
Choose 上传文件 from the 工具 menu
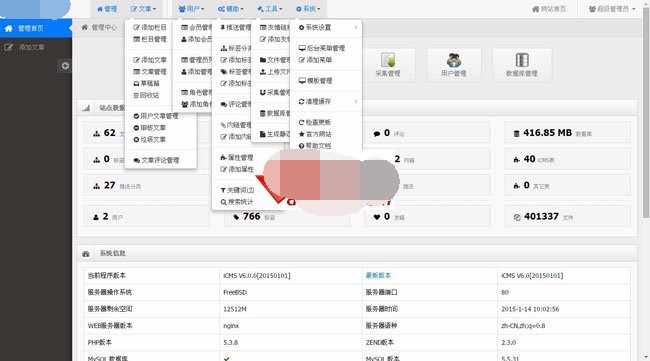point(274,72)
